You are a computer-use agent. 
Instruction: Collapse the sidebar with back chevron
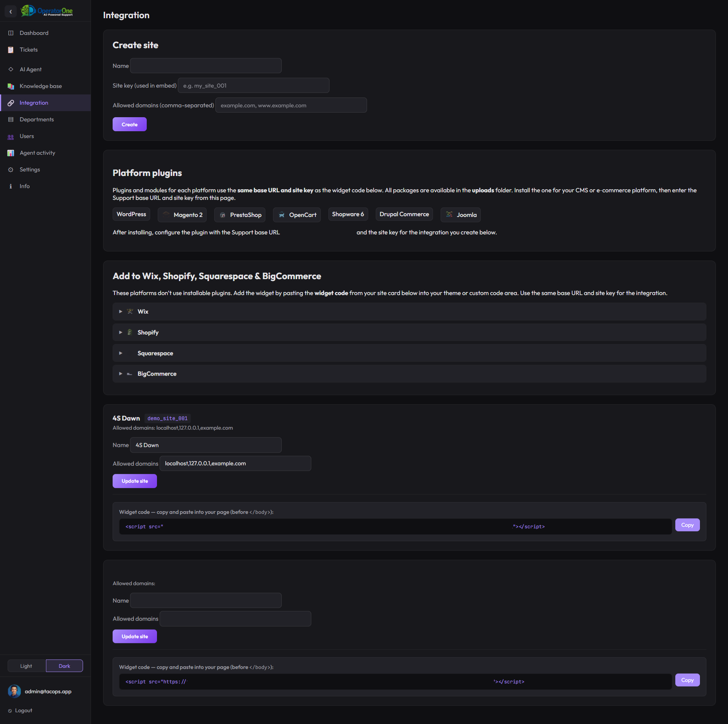click(11, 11)
